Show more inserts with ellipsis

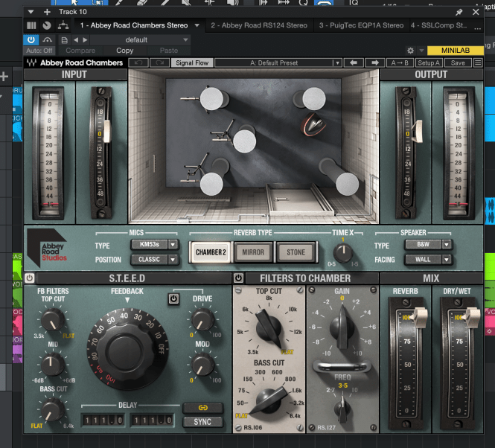pyautogui.click(x=478, y=28)
